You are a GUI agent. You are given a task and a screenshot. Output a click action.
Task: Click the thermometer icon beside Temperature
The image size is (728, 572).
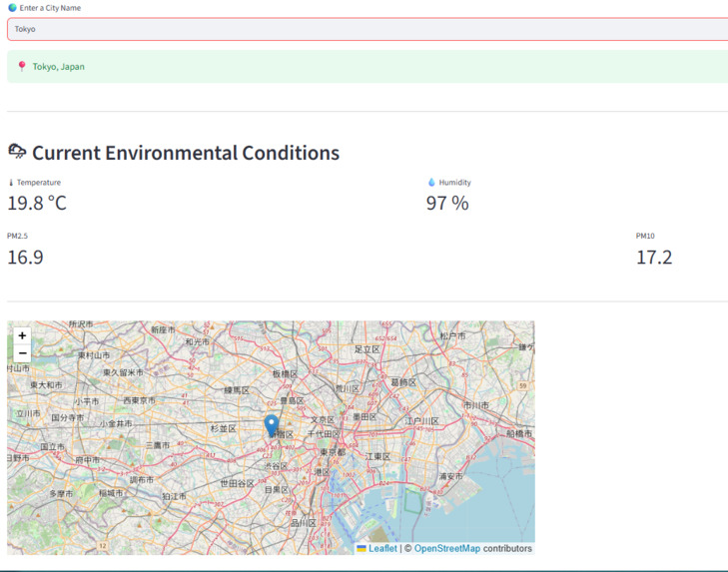click(11, 183)
